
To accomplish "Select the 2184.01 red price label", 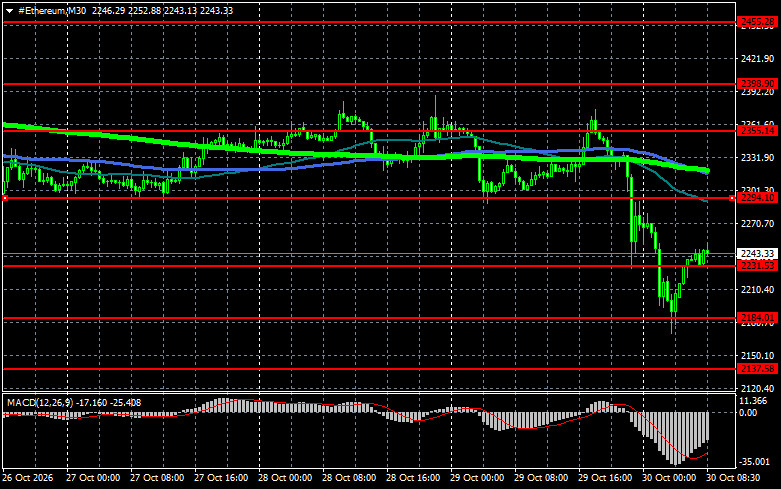I will pyautogui.click(x=757, y=318).
